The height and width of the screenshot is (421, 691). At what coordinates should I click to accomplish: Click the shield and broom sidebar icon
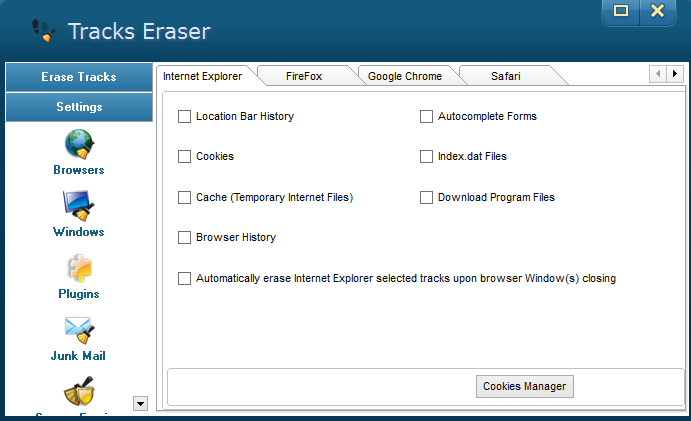coord(79,391)
